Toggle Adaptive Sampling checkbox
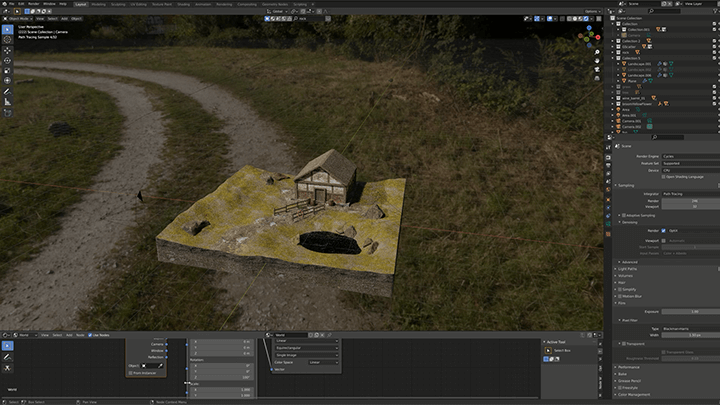The image size is (720, 405). tap(624, 215)
